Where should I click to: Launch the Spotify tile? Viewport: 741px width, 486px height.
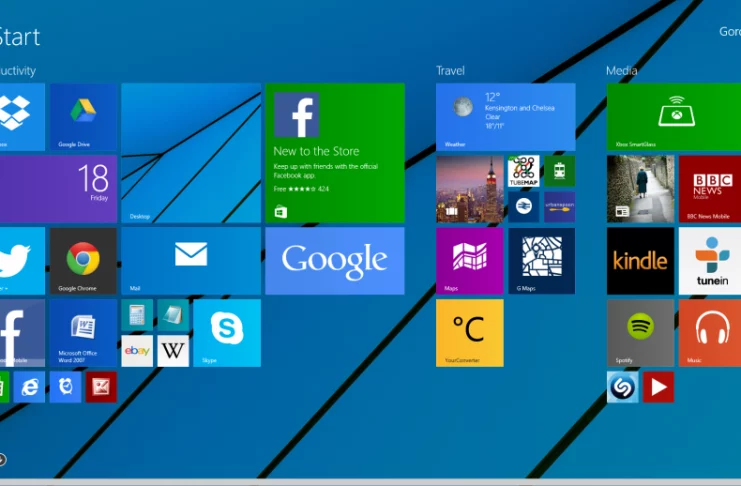point(640,333)
